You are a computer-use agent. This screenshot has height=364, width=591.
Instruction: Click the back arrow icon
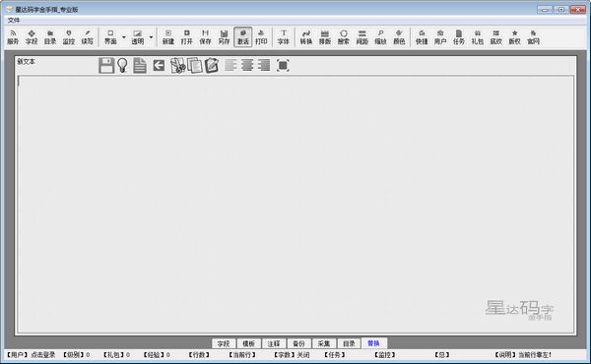coord(159,66)
